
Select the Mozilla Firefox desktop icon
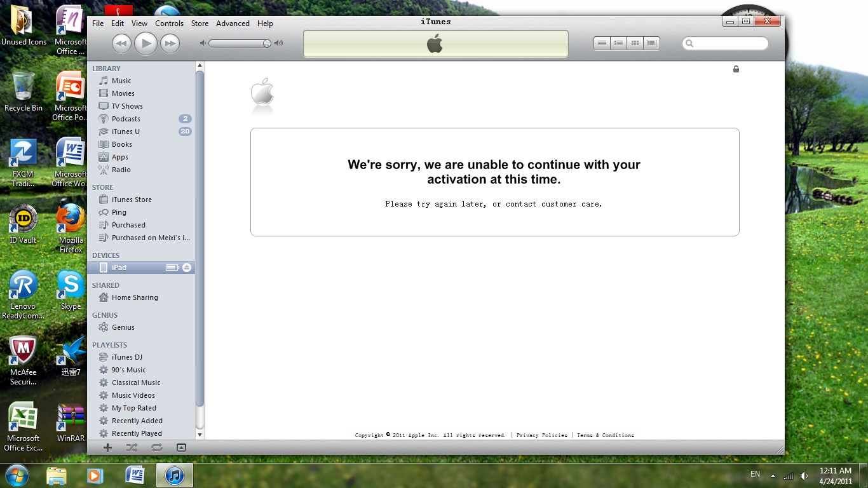71,229
